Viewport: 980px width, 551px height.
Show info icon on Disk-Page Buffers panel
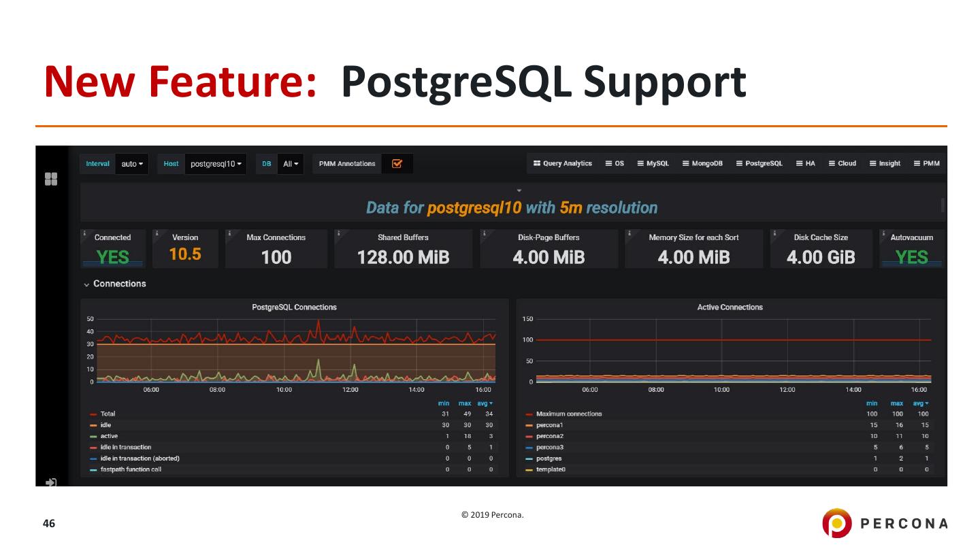coord(484,233)
